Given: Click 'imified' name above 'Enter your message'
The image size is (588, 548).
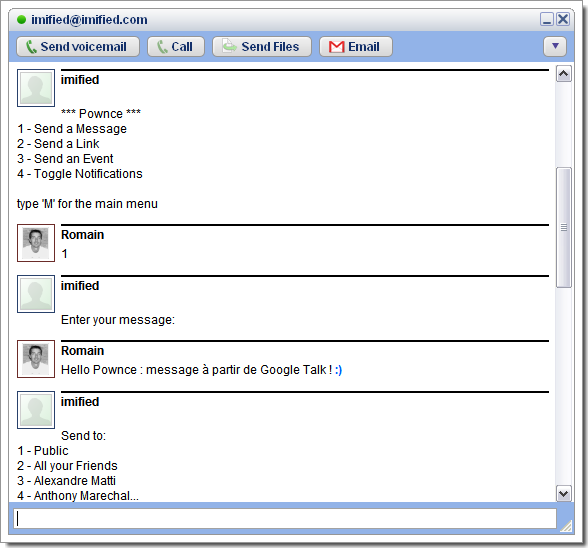Looking at the screenshot, I should coord(80,286).
